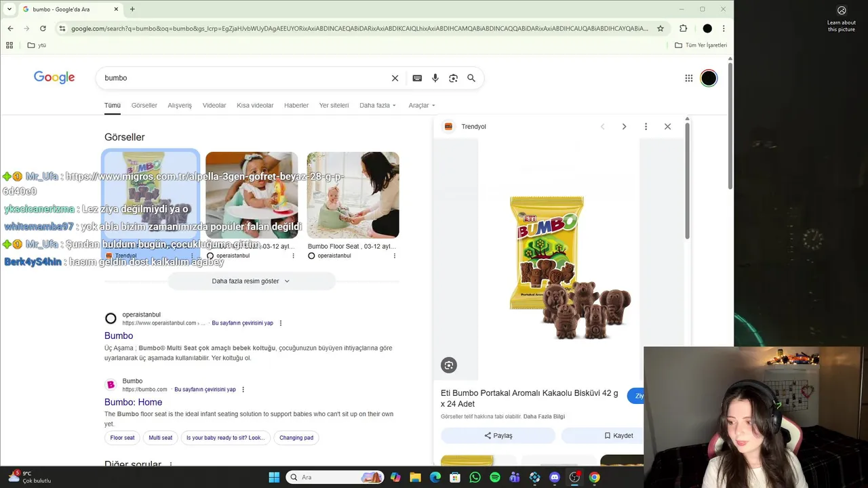Open the Chrome three-dot menu
868x488 pixels.
724,28
